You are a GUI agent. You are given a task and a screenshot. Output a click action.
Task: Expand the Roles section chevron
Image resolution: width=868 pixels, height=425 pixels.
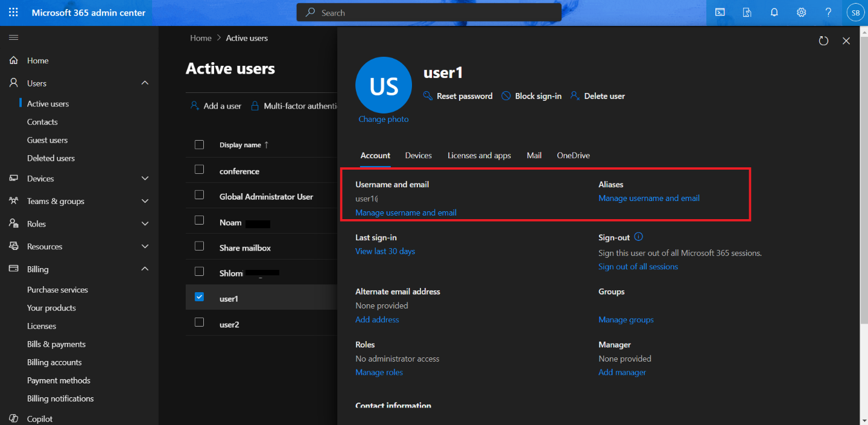point(145,223)
